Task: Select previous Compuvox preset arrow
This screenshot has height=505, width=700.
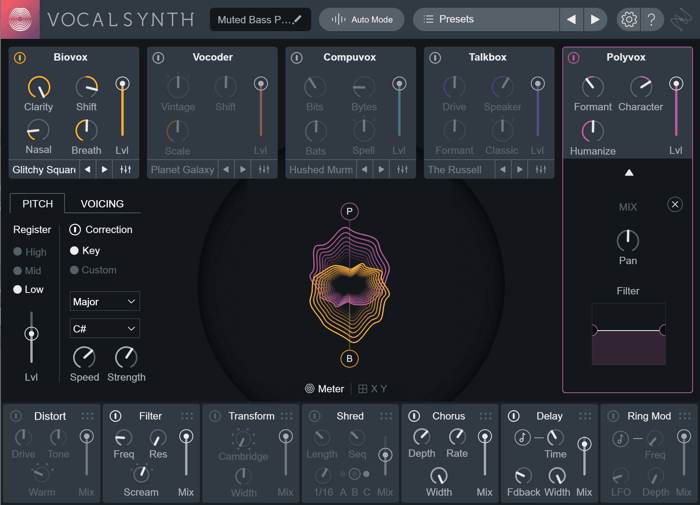Action: [x=364, y=170]
